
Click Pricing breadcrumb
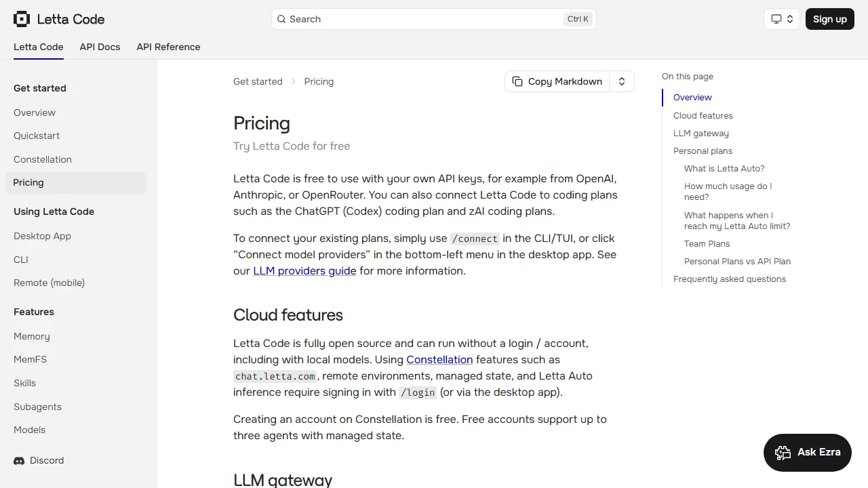(319, 81)
